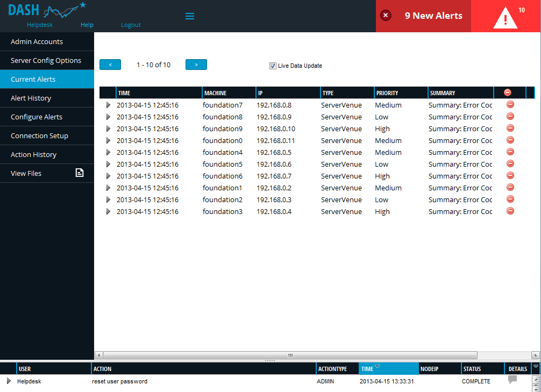Go to Alert History

coord(47,98)
